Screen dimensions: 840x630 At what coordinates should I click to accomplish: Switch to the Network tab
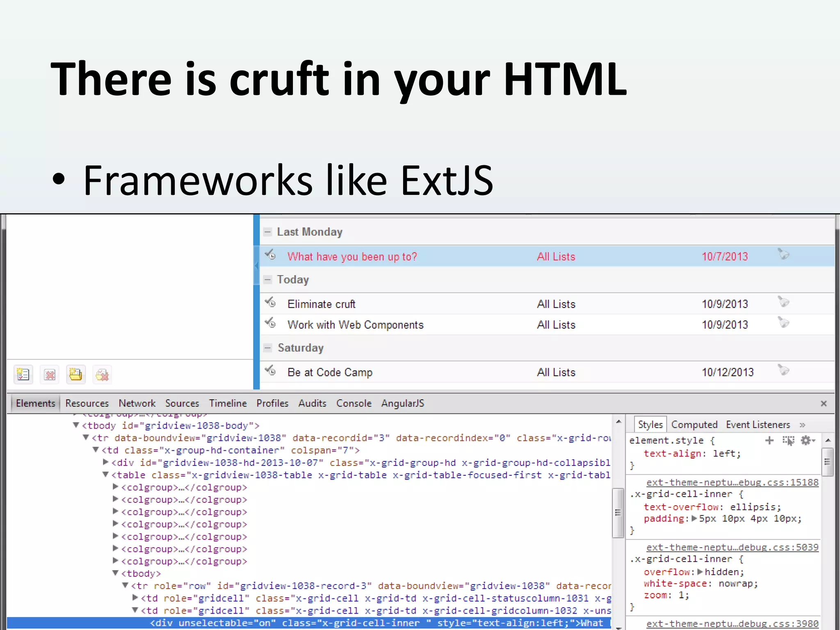click(x=137, y=403)
